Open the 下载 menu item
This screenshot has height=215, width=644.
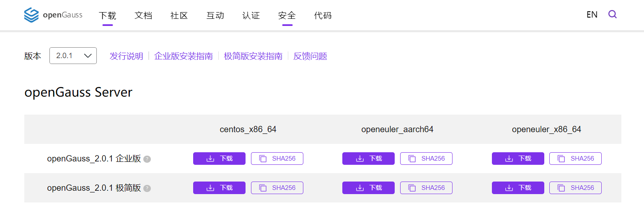(x=107, y=15)
